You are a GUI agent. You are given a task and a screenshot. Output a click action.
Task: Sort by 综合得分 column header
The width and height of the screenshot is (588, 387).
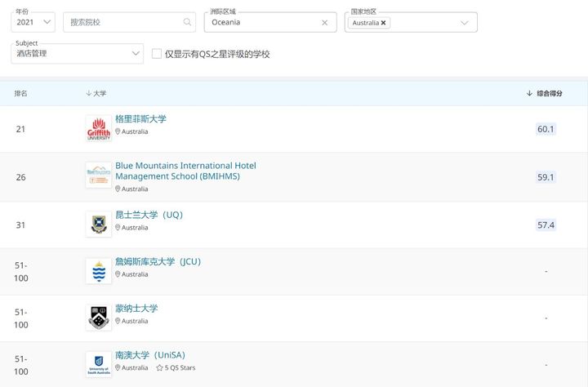point(544,93)
